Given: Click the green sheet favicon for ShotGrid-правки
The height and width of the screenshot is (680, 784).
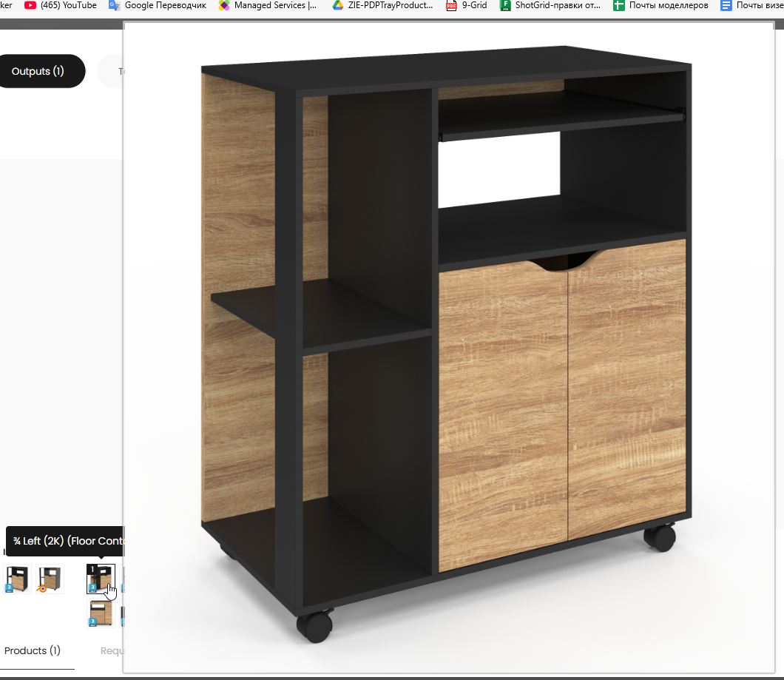Looking at the screenshot, I should 505,5.
